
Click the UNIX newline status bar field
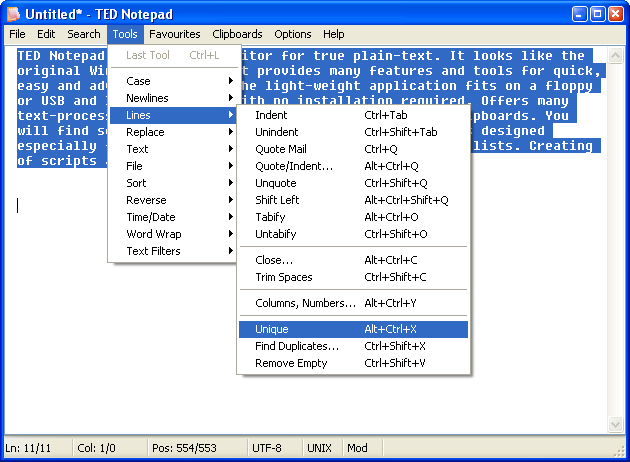(x=319, y=448)
